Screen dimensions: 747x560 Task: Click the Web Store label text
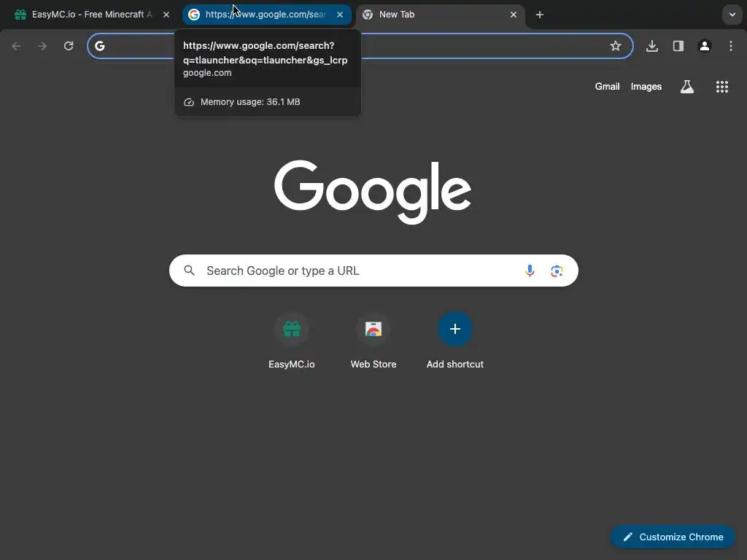click(373, 364)
